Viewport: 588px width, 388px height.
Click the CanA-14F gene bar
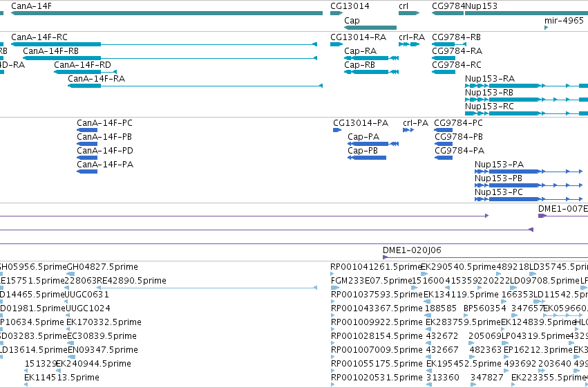coord(167,13)
